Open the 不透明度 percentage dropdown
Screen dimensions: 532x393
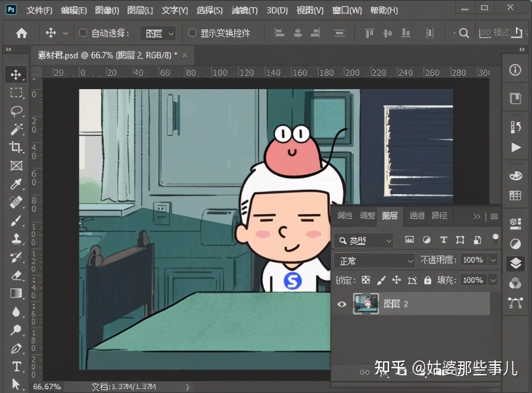[x=493, y=260]
